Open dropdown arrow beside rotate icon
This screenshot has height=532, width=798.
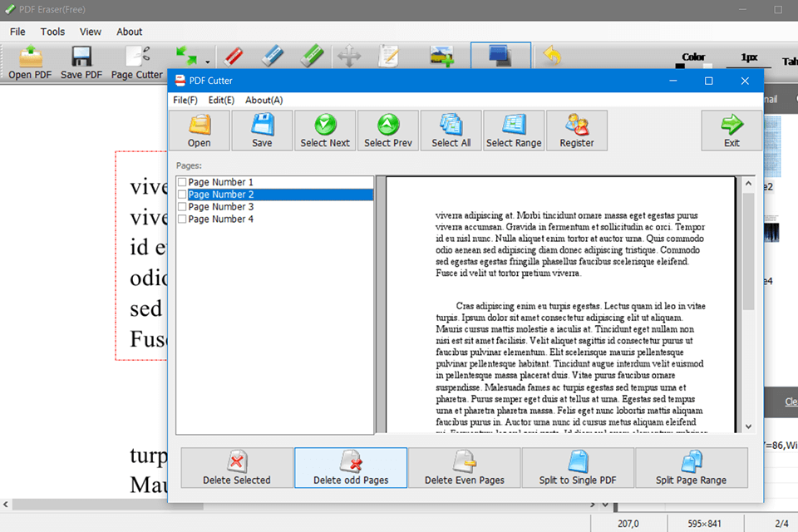(x=208, y=62)
